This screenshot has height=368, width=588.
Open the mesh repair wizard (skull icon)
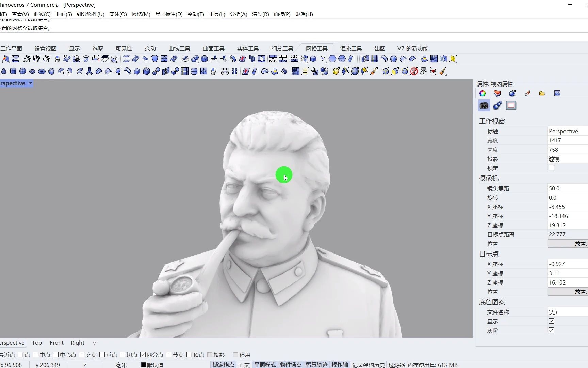tap(76, 59)
